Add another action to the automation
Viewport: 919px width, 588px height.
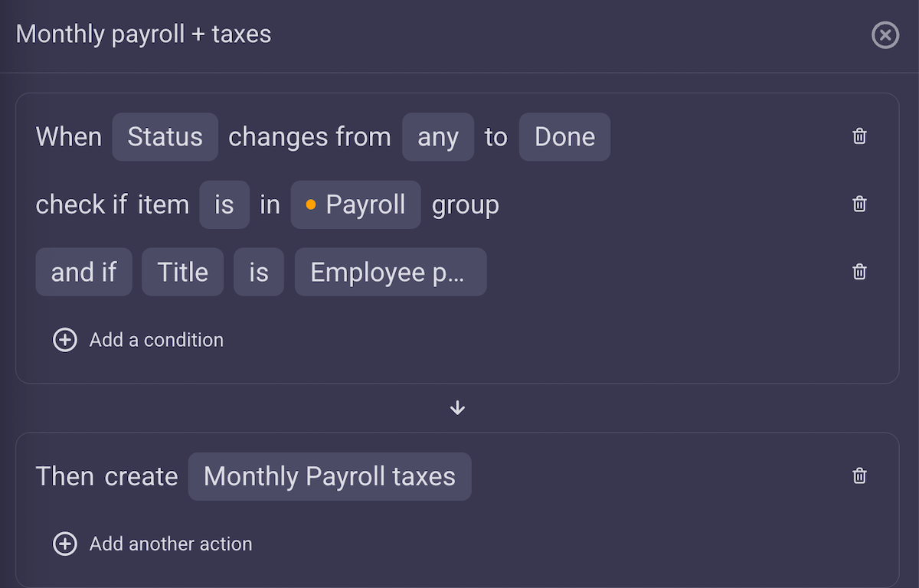[170, 544]
